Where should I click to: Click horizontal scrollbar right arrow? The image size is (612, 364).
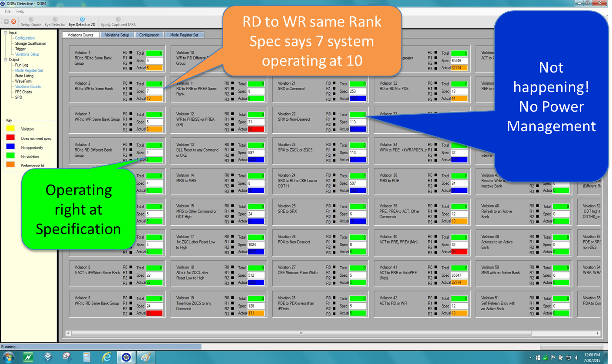point(599,333)
